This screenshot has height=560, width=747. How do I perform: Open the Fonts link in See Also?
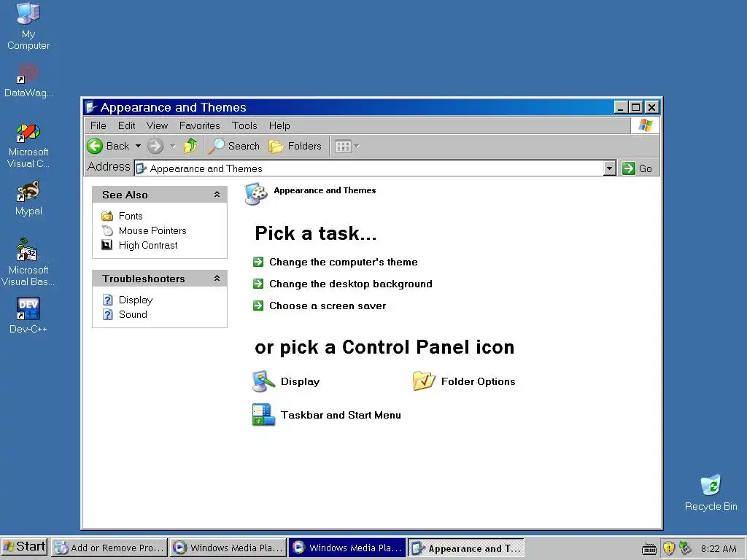(x=131, y=216)
